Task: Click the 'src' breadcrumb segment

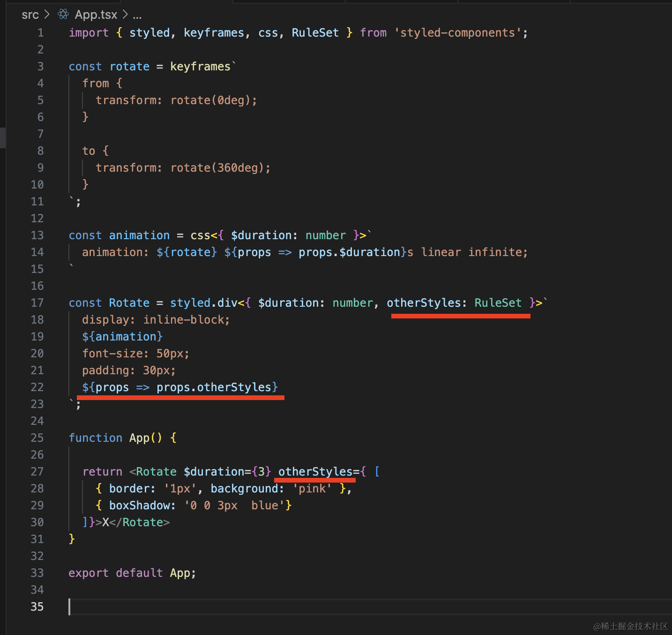Action: pos(30,15)
